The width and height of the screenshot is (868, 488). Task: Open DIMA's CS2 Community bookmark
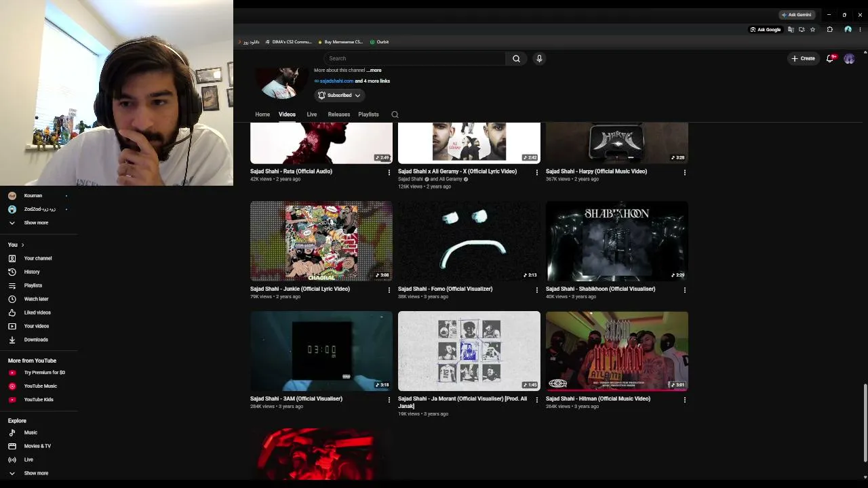coord(288,42)
